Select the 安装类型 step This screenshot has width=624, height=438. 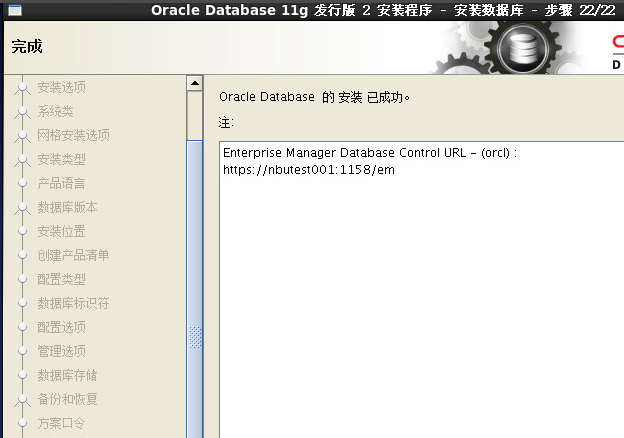pyautogui.click(x=61, y=159)
